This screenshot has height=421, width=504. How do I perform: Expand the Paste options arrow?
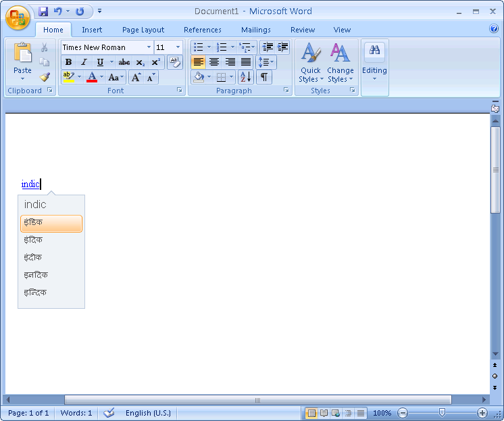[x=22, y=79]
